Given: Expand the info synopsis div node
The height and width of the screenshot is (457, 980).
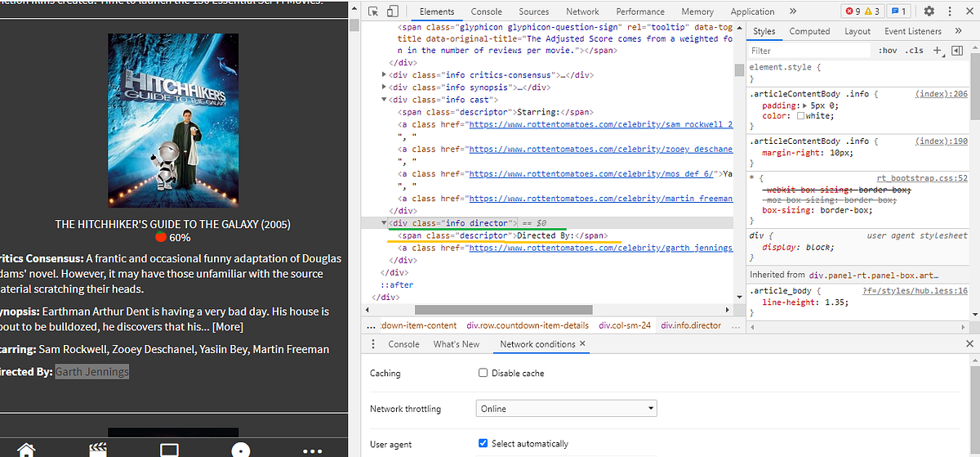Looking at the screenshot, I should coord(385,87).
